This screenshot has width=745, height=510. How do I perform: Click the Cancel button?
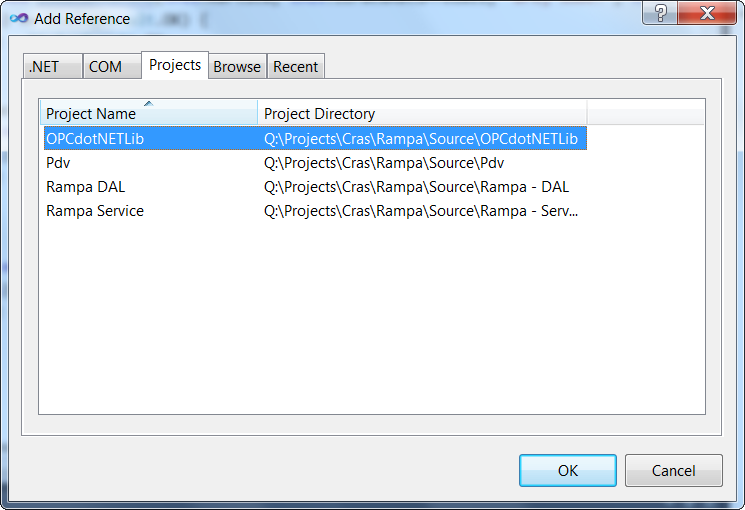(673, 470)
